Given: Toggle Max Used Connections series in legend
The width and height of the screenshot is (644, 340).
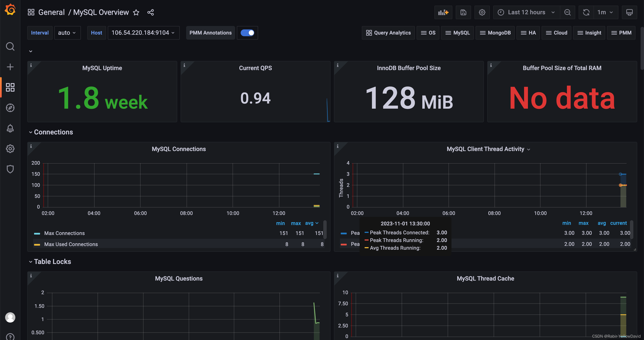Looking at the screenshot, I should (x=71, y=244).
